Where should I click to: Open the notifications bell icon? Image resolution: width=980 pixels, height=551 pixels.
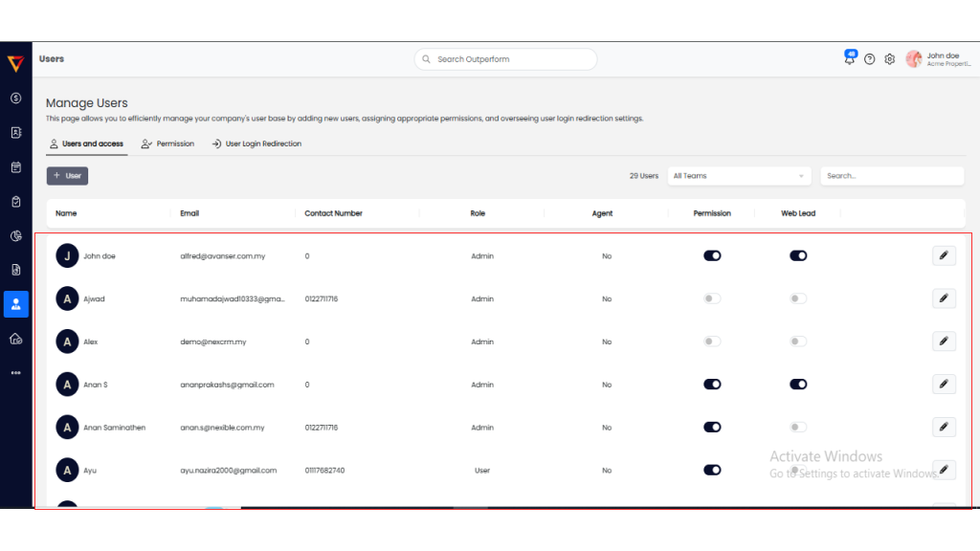[849, 59]
